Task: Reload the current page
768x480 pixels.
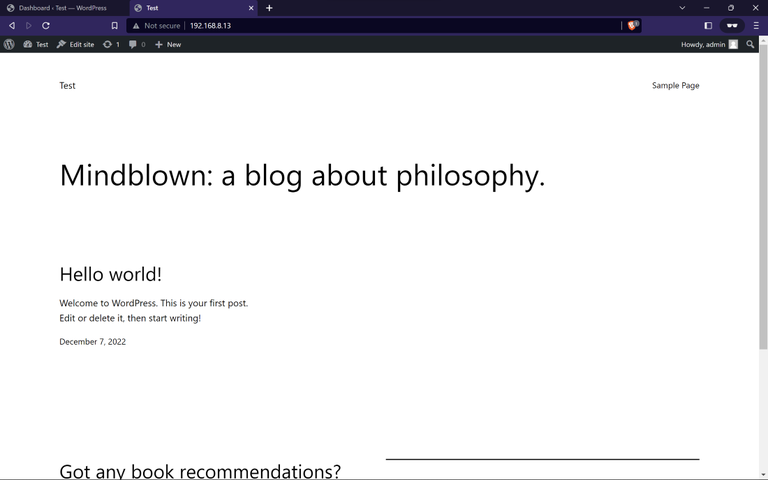Action: pyautogui.click(x=46, y=25)
